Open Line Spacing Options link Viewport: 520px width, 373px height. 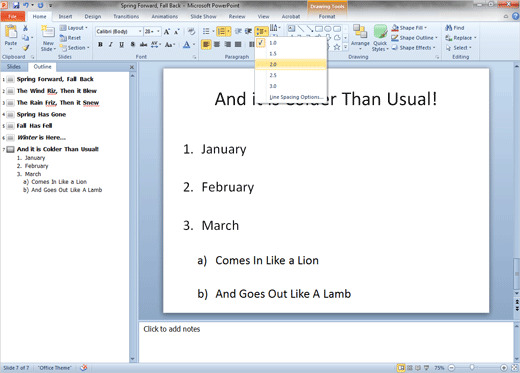click(x=296, y=97)
